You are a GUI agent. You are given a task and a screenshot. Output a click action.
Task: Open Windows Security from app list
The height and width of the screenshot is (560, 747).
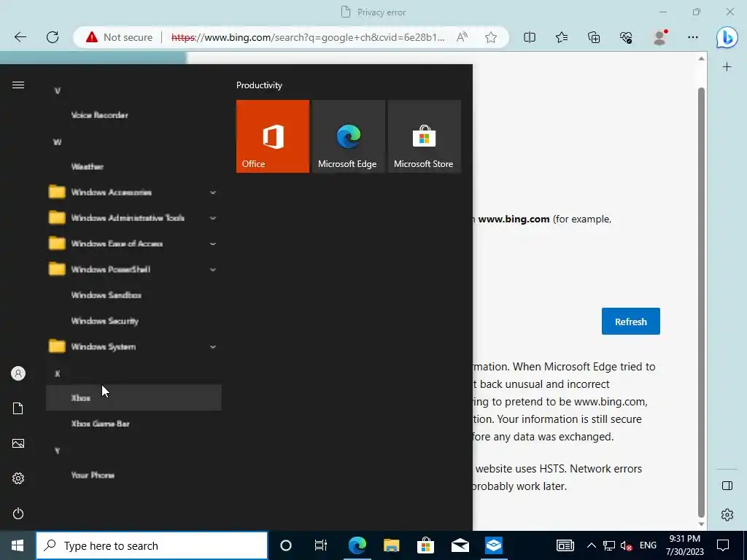pos(133,321)
